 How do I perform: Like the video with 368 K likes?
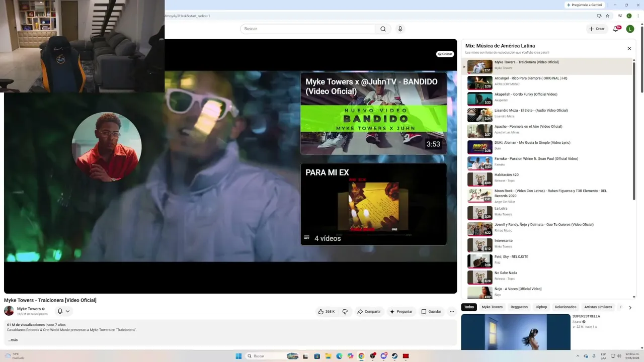(326, 312)
